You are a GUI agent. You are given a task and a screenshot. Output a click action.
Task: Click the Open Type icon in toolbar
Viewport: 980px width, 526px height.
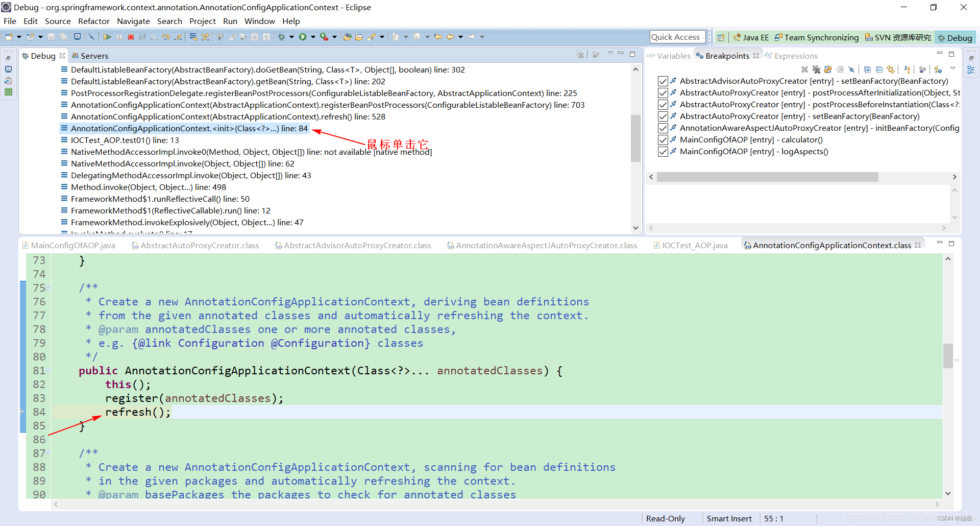point(347,37)
